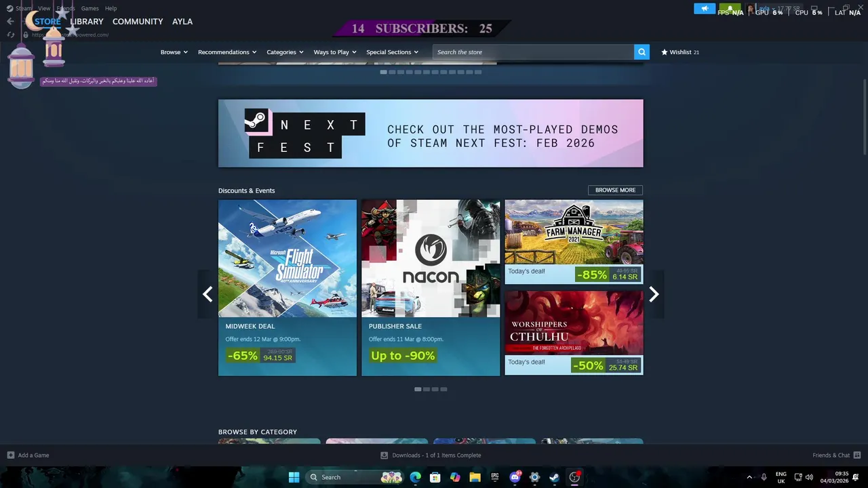Open the Wishlist star link
This screenshot has height=488, width=868.
[x=680, y=52]
